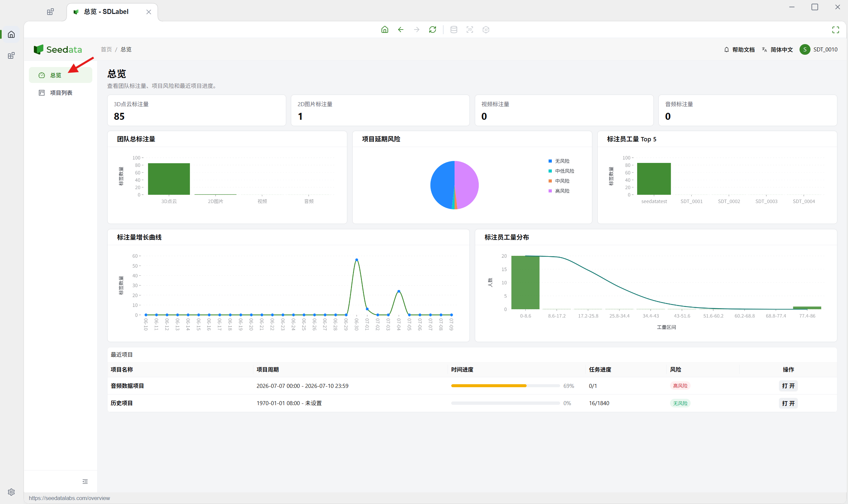Open the 帮助文档 link
Image resolution: width=848 pixels, height=504 pixels.
(x=739, y=49)
